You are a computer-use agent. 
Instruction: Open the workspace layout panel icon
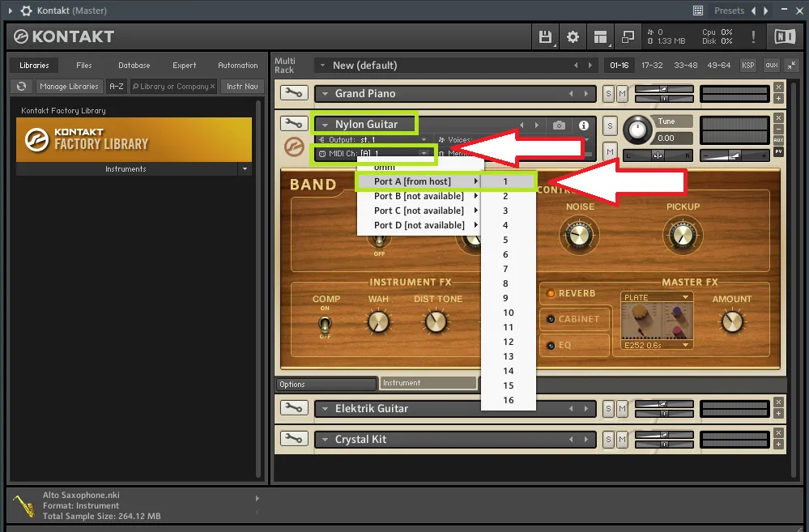[600, 36]
